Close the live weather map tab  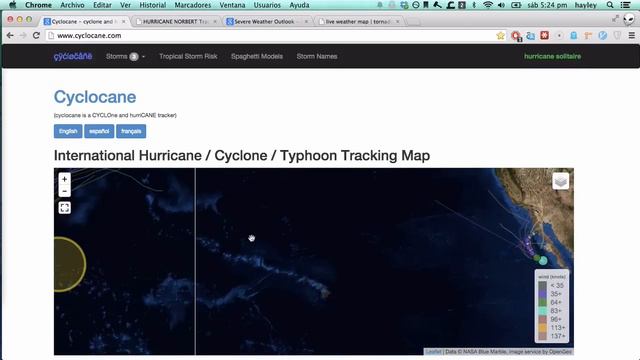click(398, 21)
